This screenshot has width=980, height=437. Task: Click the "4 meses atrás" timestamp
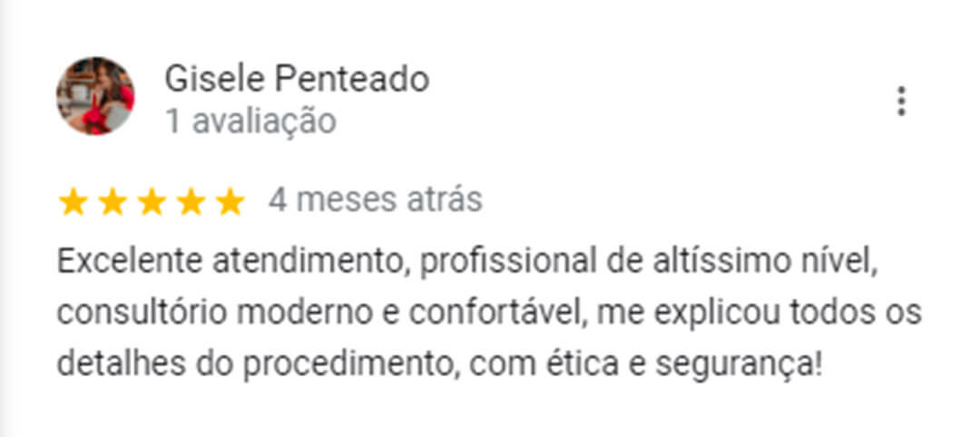tap(376, 200)
